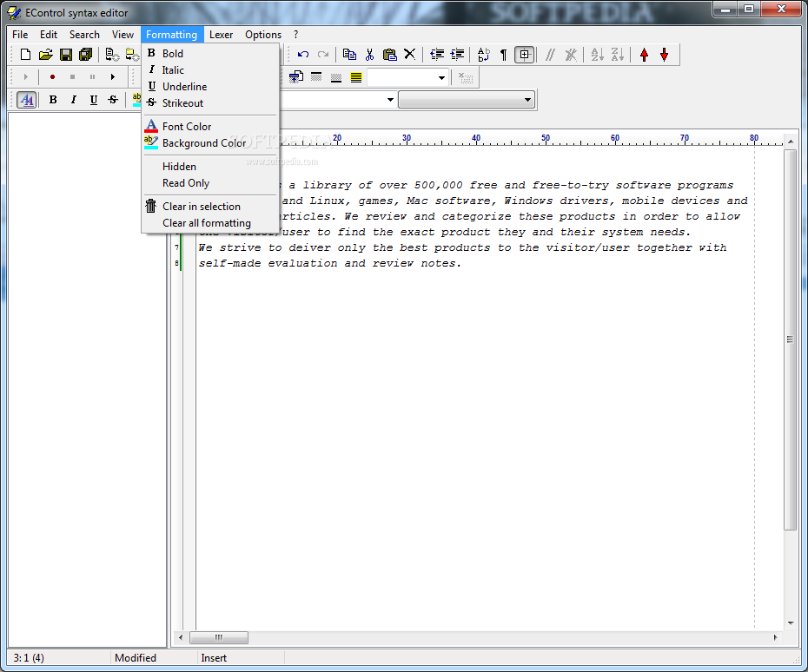Screen dimensions: 808x672
Task: Click the Unindent block icon
Action: pos(436,54)
